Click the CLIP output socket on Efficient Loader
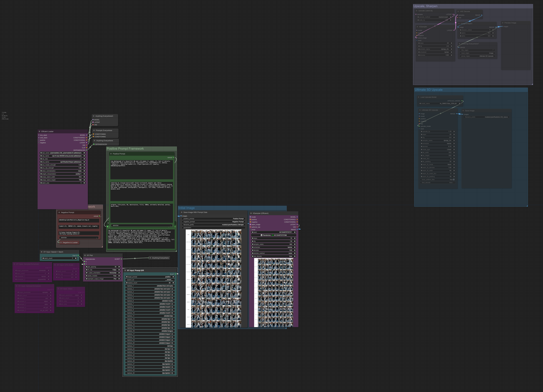The width and height of the screenshot is (543, 392). (87, 148)
